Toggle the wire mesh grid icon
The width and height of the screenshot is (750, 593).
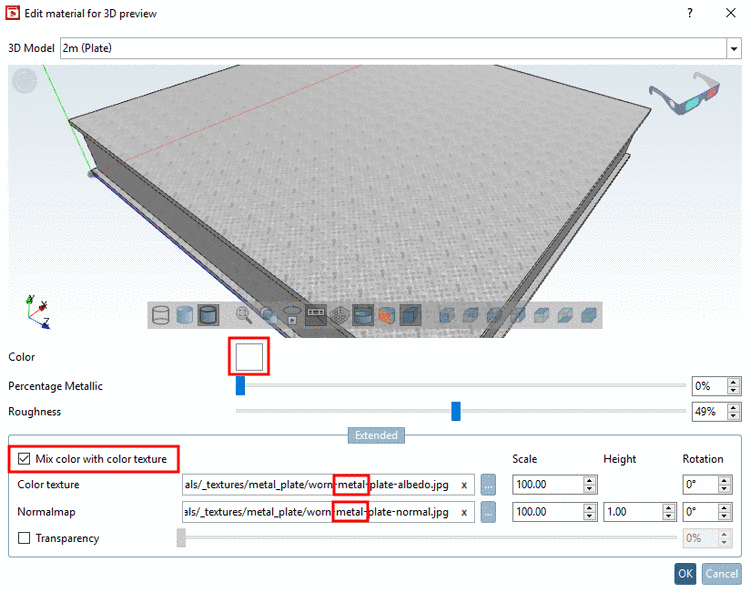339,316
